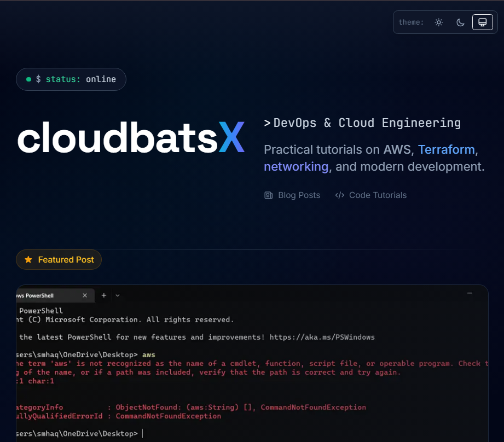Viewport: 504px width, 442px height.
Task: Close the Windows PowerShell tab
Action: tap(85, 295)
